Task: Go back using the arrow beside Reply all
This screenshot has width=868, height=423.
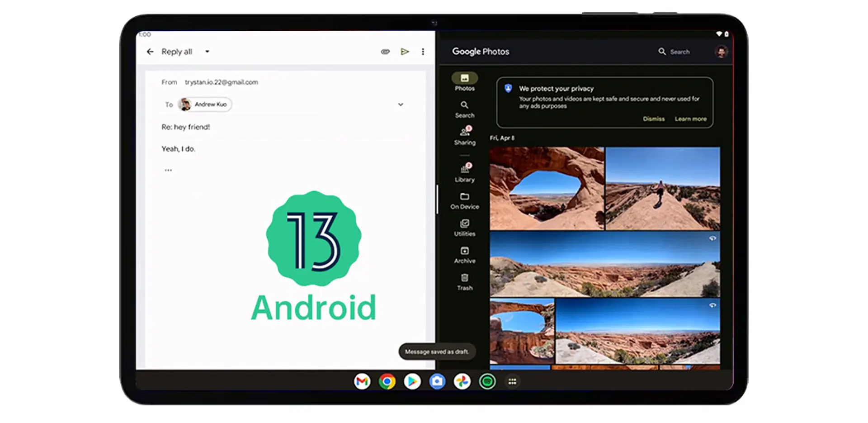Action: 150,52
